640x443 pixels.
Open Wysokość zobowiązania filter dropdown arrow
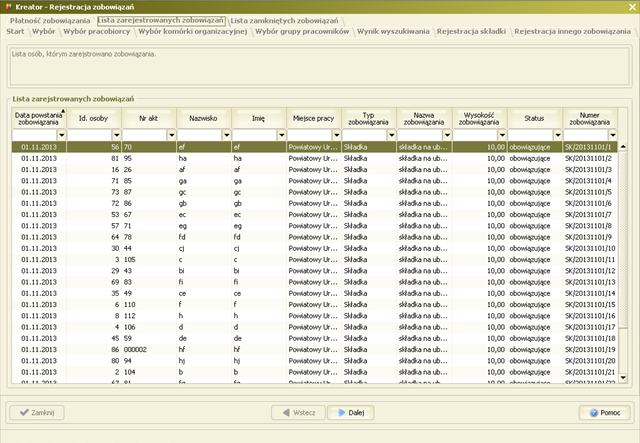point(502,135)
